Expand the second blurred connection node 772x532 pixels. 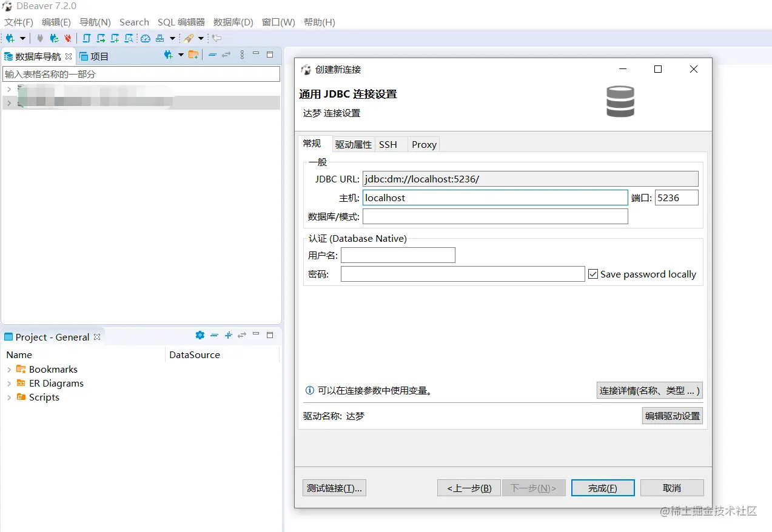pyautogui.click(x=8, y=103)
